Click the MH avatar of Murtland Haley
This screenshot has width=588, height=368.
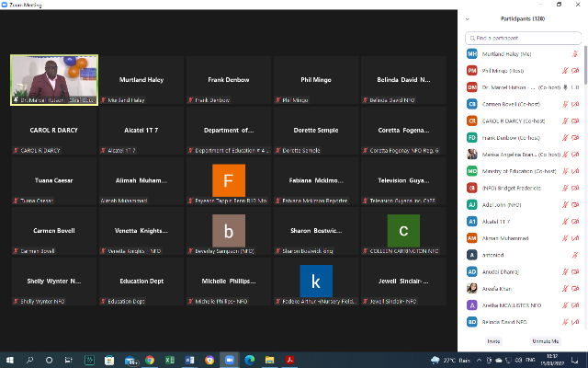(472, 54)
